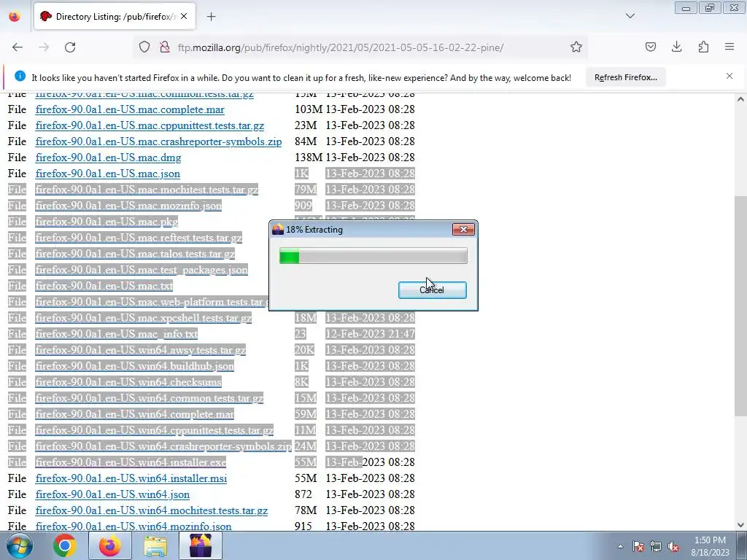Open Save to Pocket icon
Image resolution: width=747 pixels, height=560 pixels.
point(650,47)
